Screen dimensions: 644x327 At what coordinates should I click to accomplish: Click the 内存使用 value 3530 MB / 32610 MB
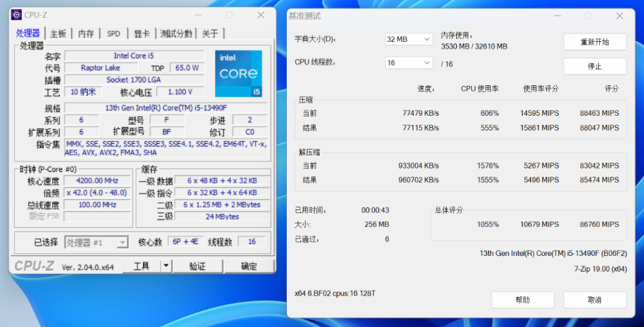tap(474, 47)
